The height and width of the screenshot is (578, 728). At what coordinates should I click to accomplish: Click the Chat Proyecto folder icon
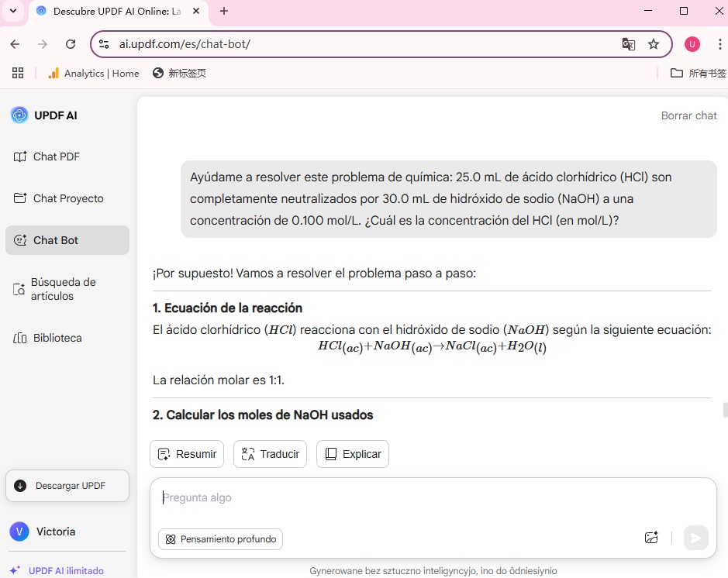[20, 198]
